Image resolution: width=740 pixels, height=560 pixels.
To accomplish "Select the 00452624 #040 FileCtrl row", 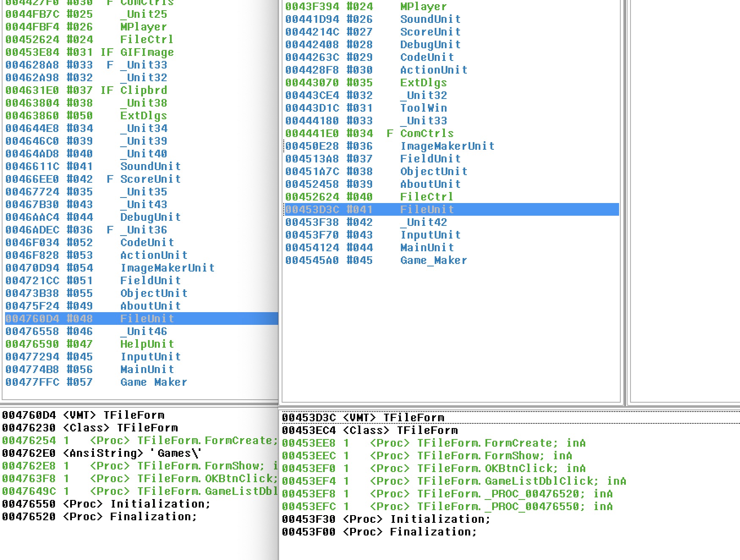I will pyautogui.click(x=452, y=197).
